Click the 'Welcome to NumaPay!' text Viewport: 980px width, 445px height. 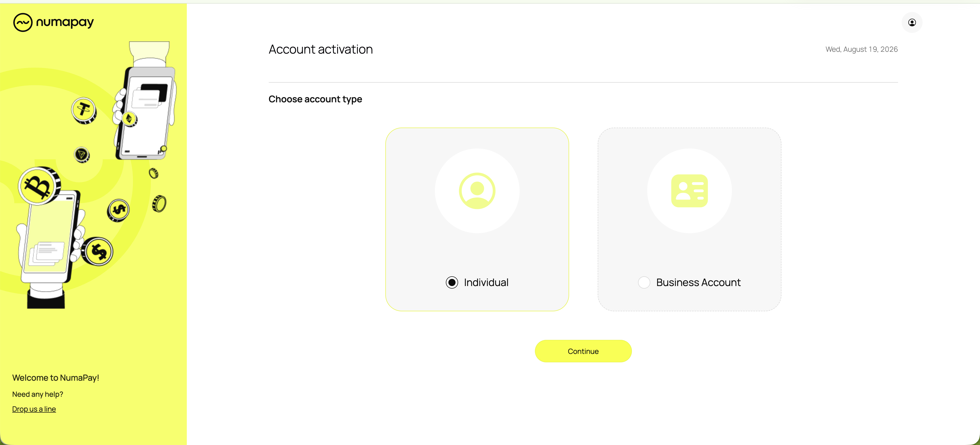56,378
